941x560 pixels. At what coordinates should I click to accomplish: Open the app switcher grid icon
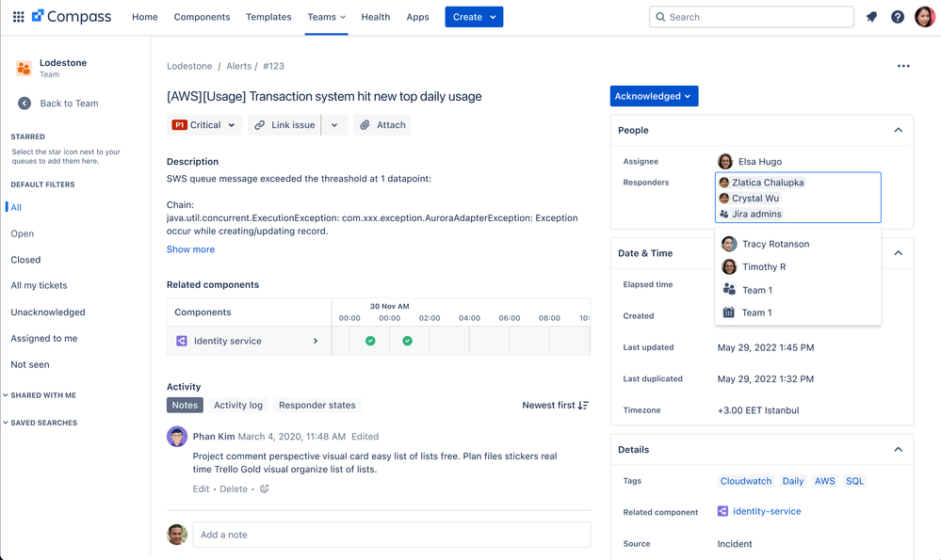pyautogui.click(x=19, y=17)
